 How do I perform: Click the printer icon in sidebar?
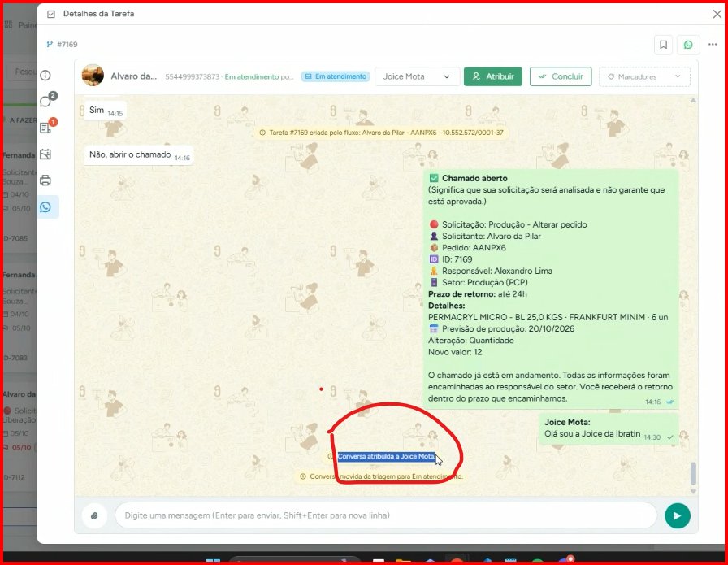coord(45,180)
